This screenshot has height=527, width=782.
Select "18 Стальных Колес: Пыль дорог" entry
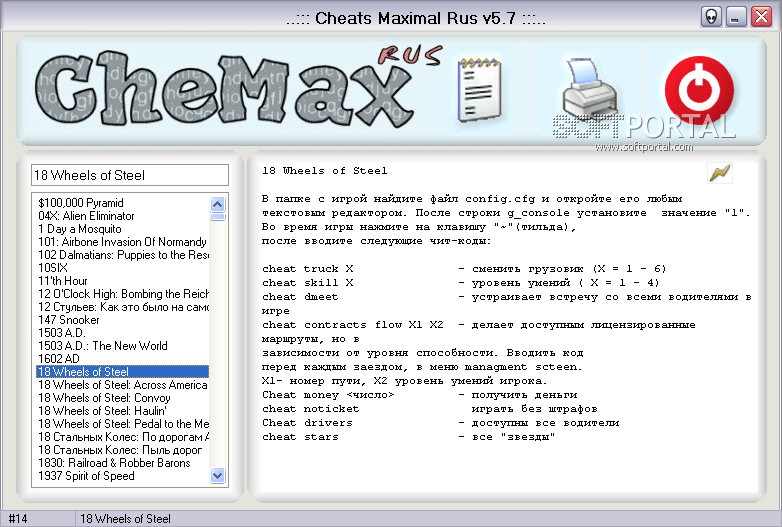point(123,449)
